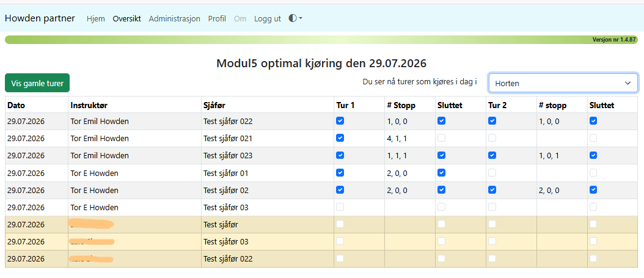Open the Administrasjon menu item
Viewport: 644px width, 278px height.
[x=175, y=18]
